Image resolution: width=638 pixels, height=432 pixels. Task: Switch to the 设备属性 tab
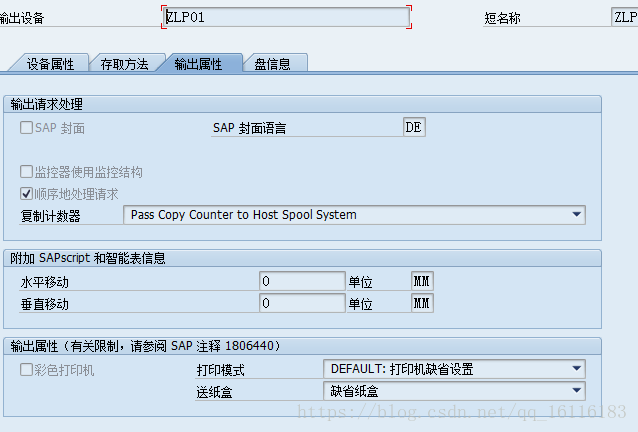coord(50,64)
